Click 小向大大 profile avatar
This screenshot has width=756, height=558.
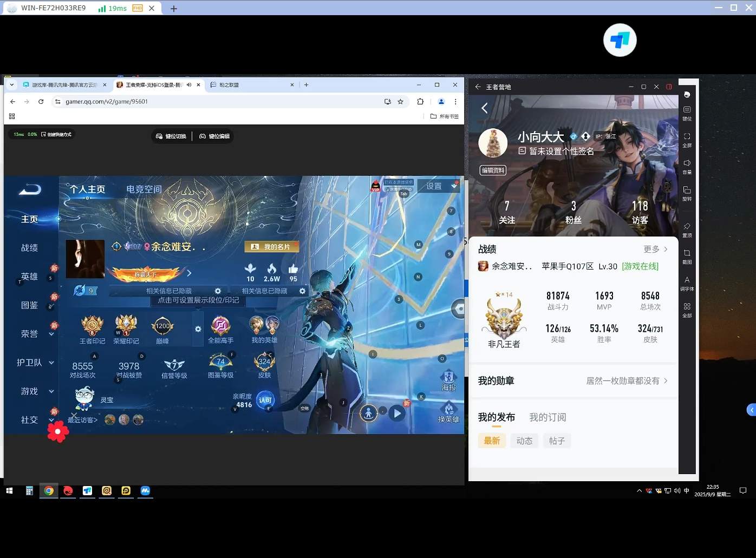pos(493,143)
